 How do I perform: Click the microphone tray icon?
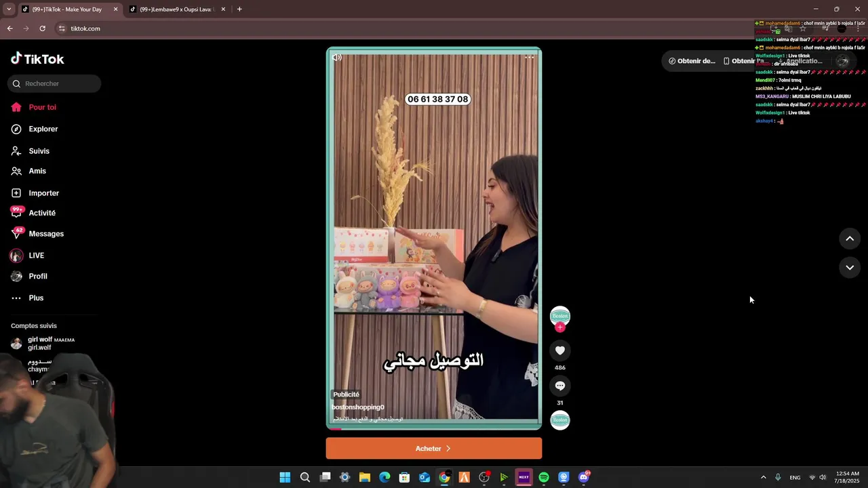778,477
